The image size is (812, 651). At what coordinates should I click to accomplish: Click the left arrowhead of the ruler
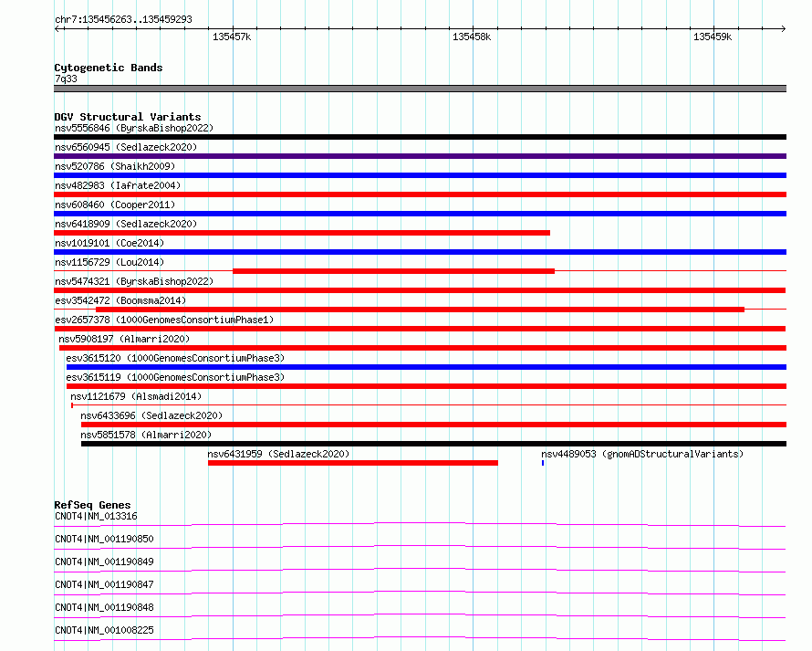(57, 28)
